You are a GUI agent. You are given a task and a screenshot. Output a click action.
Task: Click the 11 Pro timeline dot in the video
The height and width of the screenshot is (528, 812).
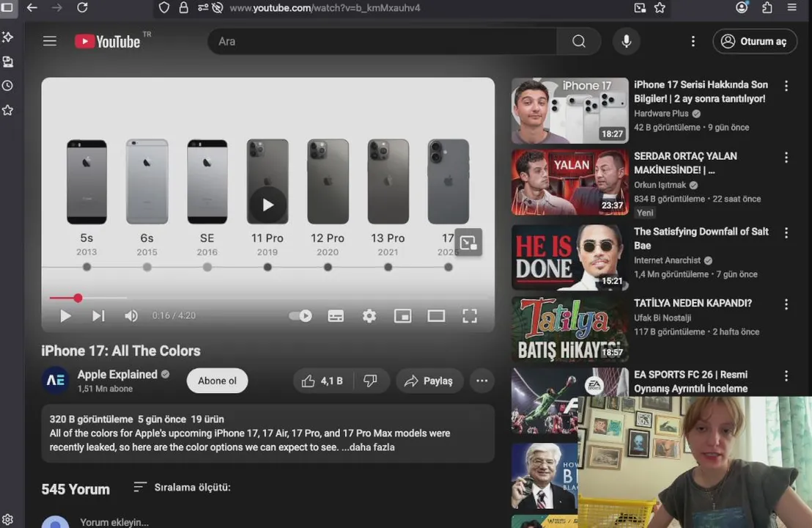[x=267, y=268]
